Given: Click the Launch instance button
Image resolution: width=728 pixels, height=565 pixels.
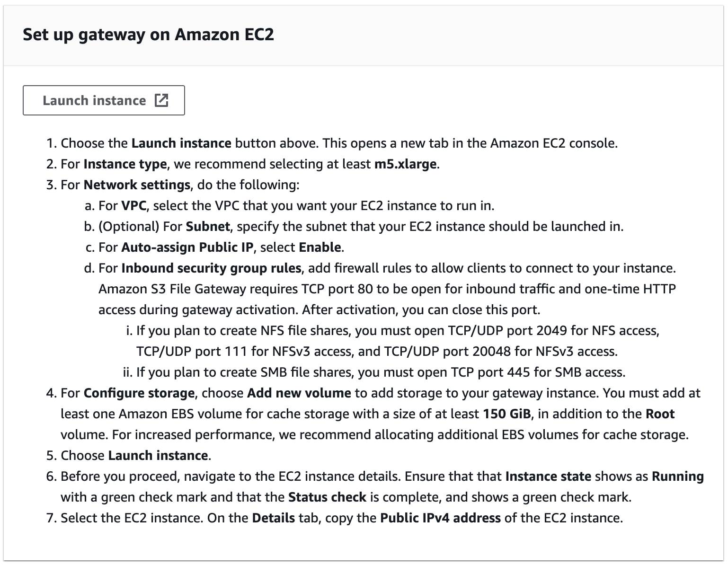Looking at the screenshot, I should (104, 100).
